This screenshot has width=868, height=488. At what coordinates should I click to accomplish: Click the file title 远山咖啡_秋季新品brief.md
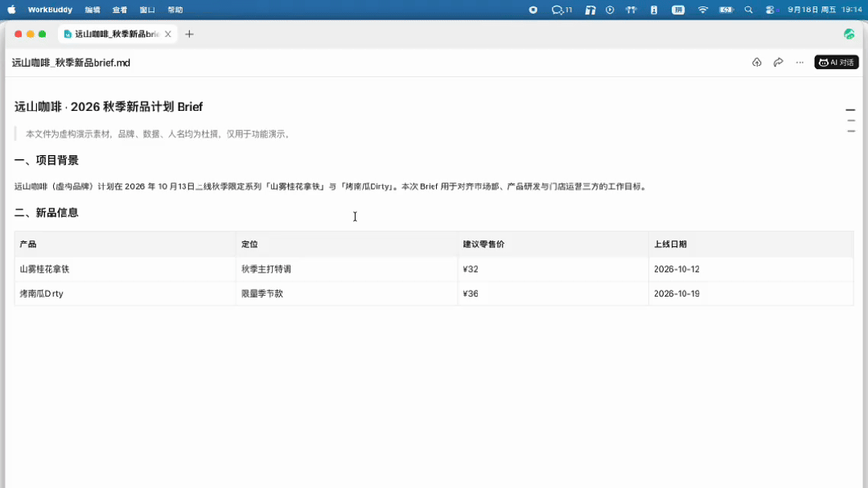point(71,63)
